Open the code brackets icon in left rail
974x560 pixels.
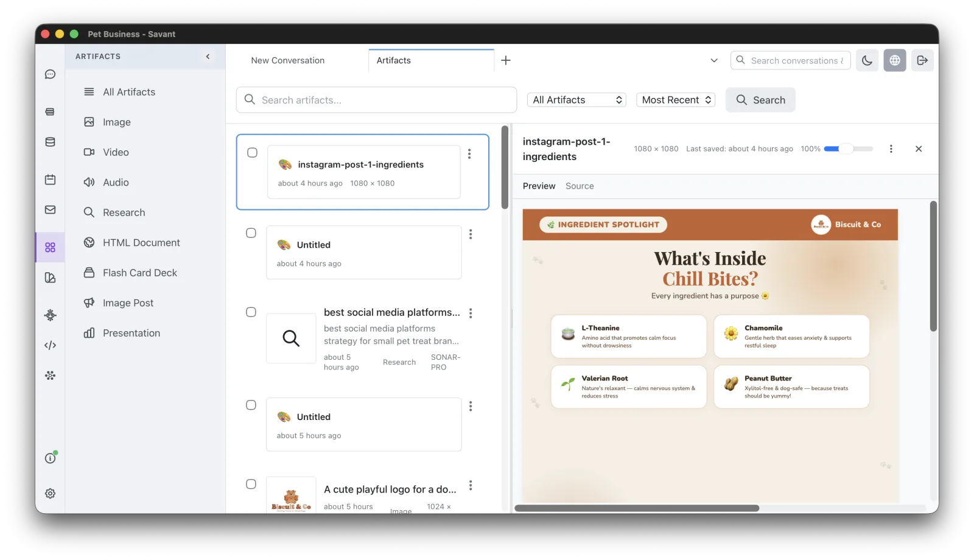(50, 345)
